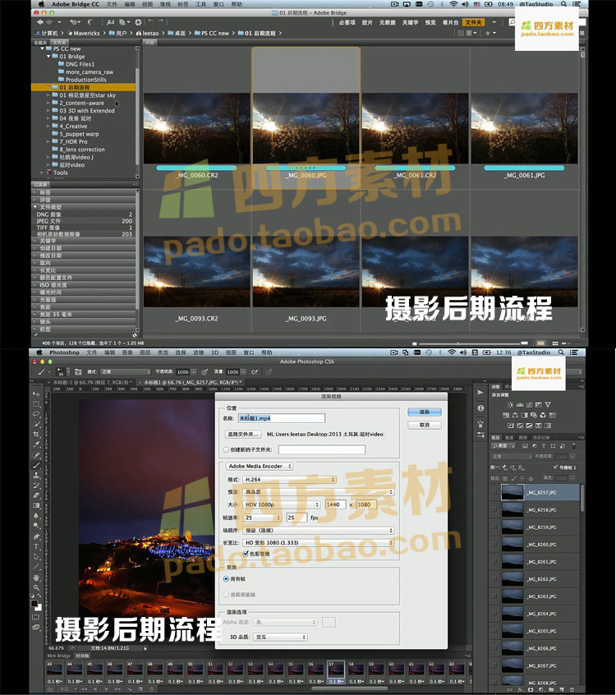Select the Lasso tool
The image size is (616, 695).
click(x=36, y=414)
